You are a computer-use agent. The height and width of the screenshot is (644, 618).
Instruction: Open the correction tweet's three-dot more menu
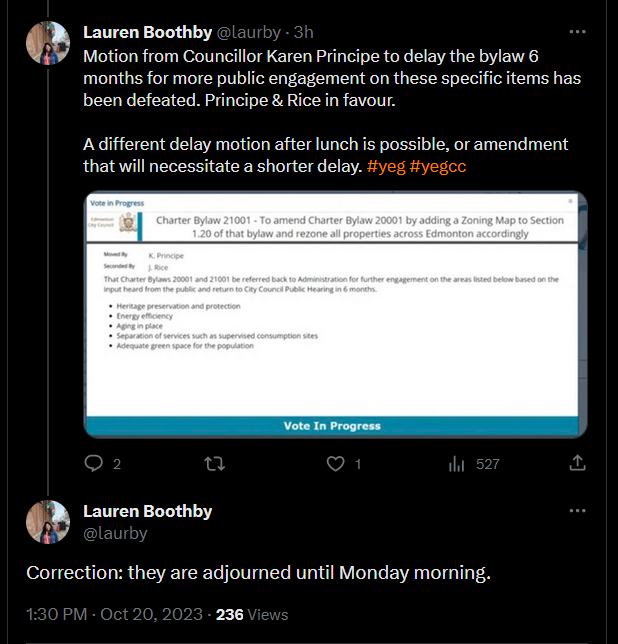(577, 511)
